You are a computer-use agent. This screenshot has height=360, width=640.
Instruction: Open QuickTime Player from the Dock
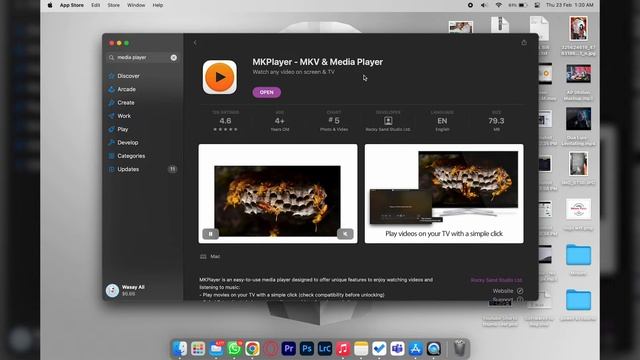pyautogui.click(x=434, y=349)
